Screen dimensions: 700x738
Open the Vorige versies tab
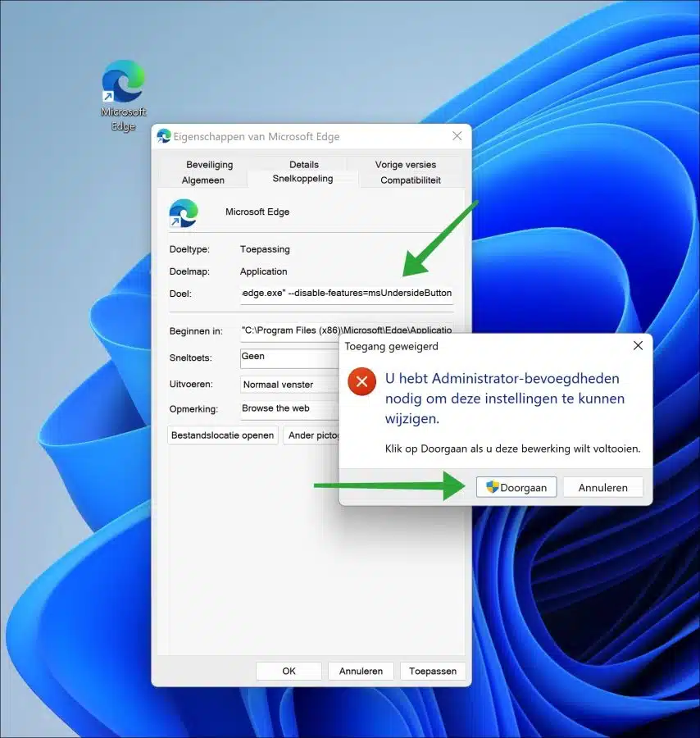406,164
